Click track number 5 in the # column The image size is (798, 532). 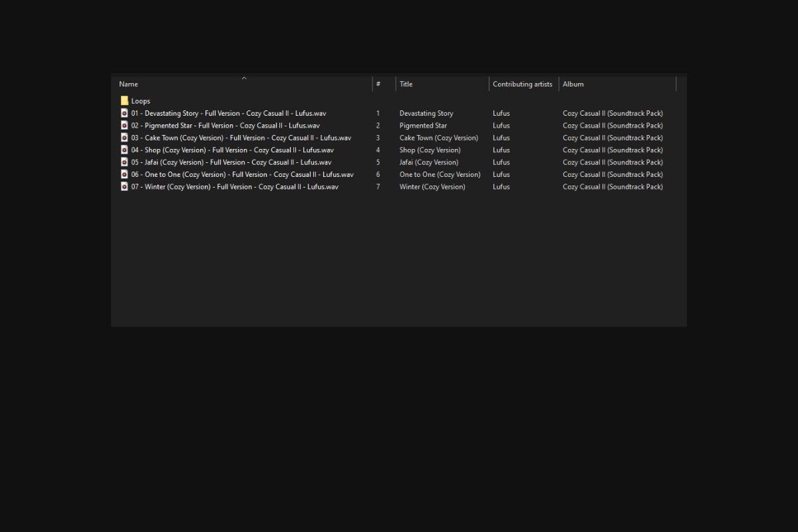coord(378,162)
